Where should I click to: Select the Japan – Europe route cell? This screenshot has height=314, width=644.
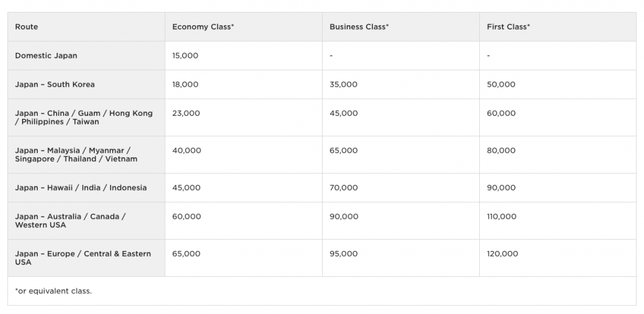(x=83, y=258)
